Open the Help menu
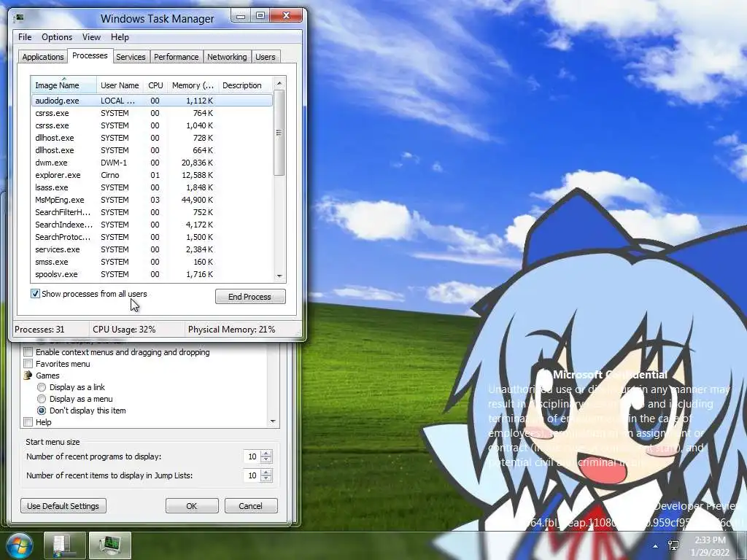 pos(120,37)
